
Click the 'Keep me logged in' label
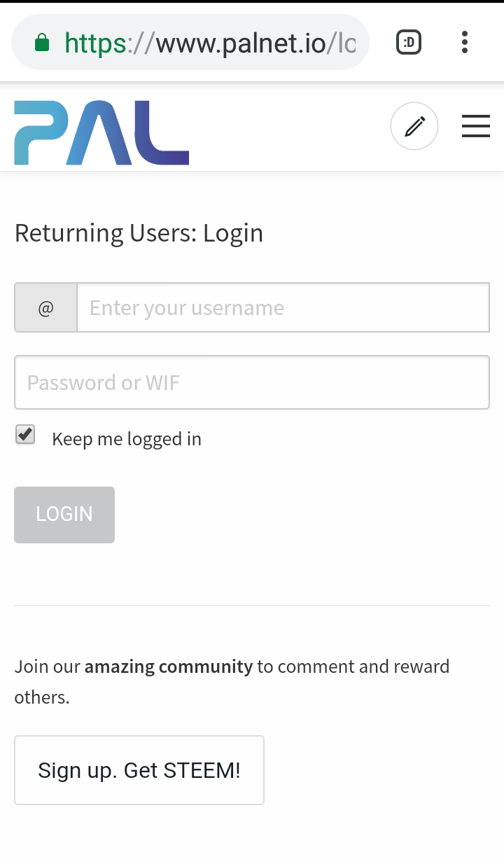point(127,439)
